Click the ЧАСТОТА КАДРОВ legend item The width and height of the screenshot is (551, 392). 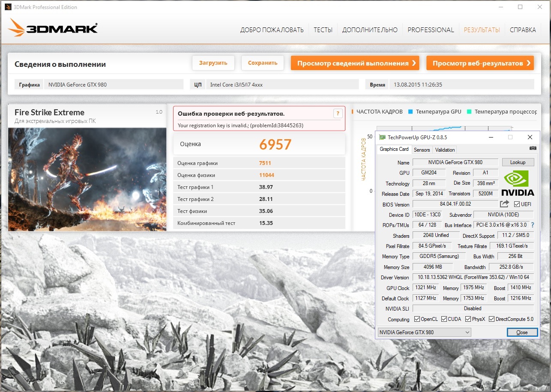click(377, 111)
